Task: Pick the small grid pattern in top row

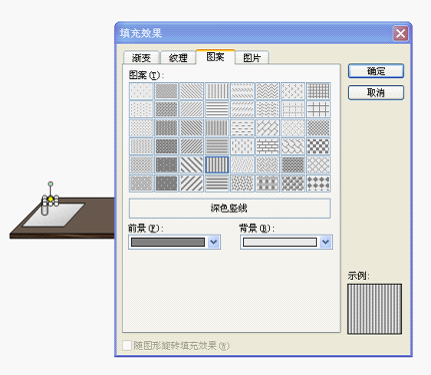Action: click(x=318, y=91)
